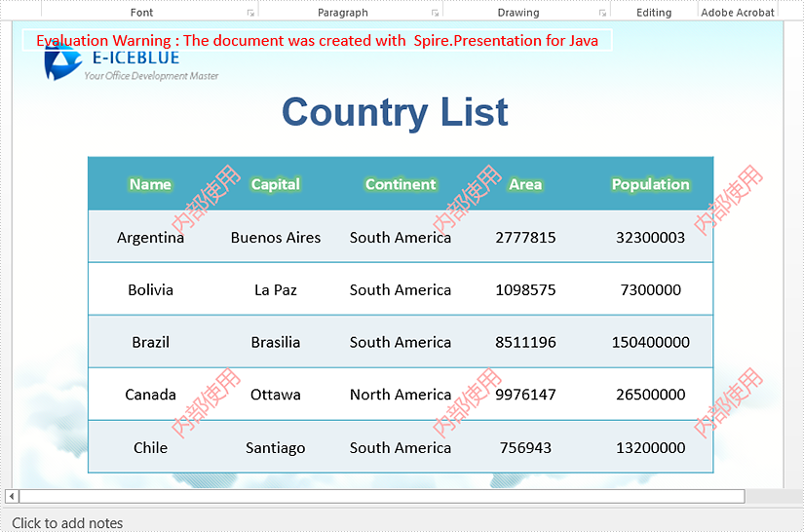Click the horizontal scrollbar track

tap(382, 496)
